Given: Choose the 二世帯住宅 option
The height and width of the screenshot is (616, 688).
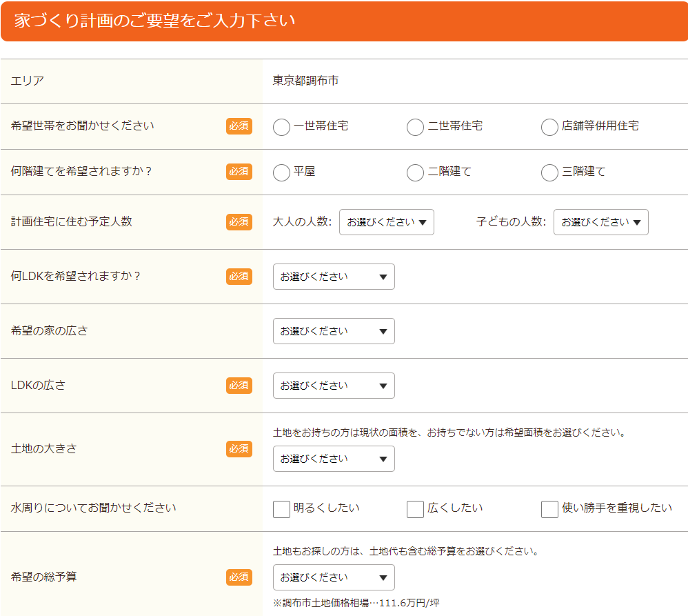Looking at the screenshot, I should click(x=415, y=127).
